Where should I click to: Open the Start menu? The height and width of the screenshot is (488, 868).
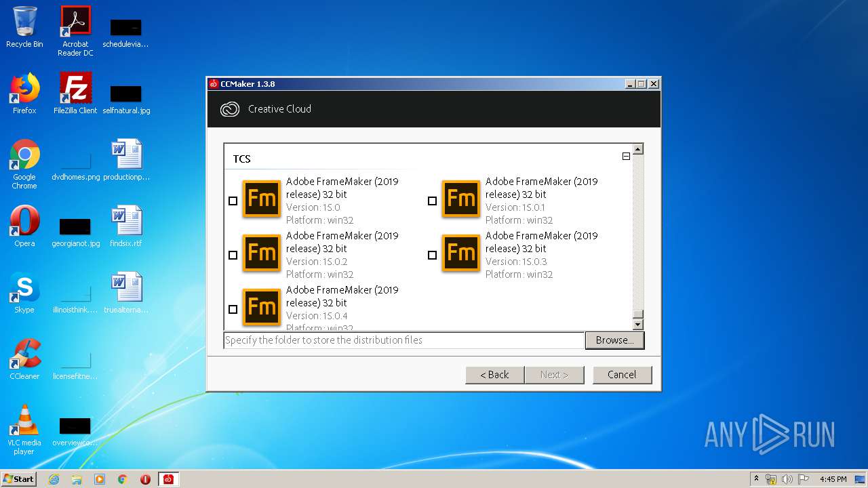coord(18,479)
